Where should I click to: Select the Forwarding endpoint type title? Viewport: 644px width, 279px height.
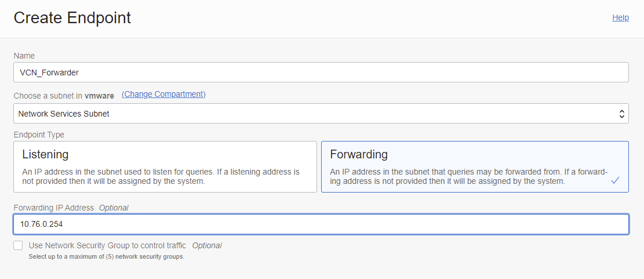click(359, 154)
